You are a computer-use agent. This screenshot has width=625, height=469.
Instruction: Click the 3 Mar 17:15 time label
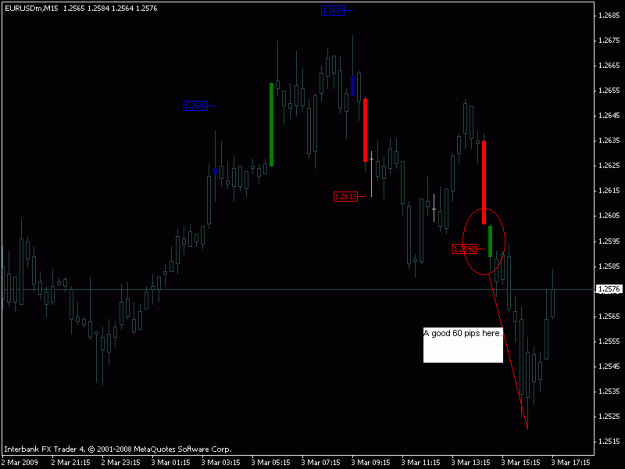click(x=571, y=463)
